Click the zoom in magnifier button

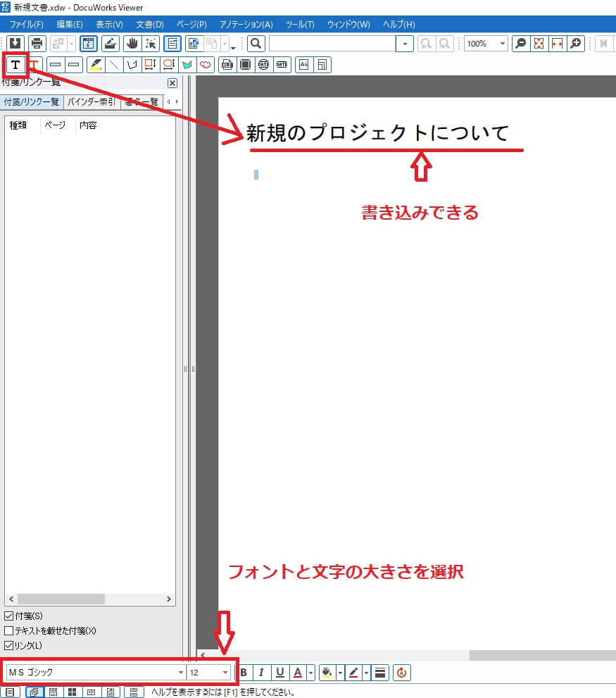click(x=576, y=44)
